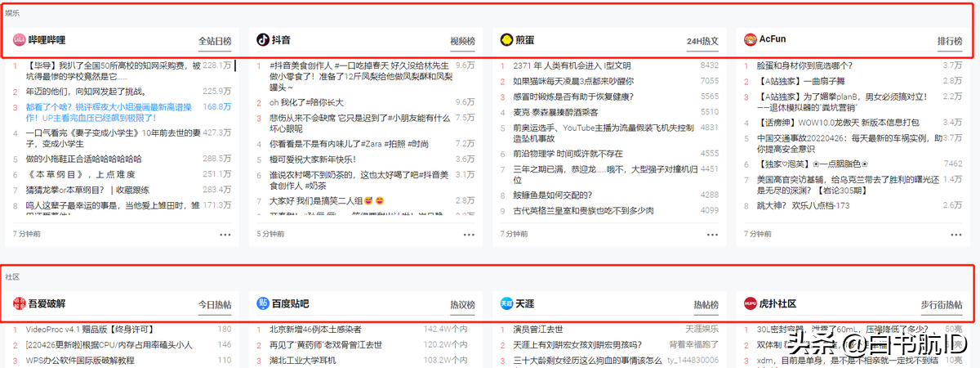
Task: Open the 24H热文 selector for 煎蛋
Action: pos(702,40)
